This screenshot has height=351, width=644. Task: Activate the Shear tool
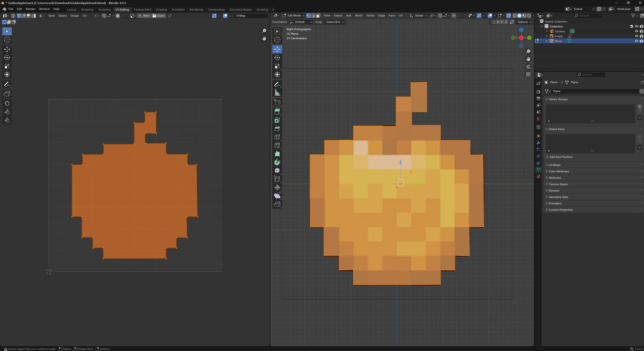click(x=277, y=196)
